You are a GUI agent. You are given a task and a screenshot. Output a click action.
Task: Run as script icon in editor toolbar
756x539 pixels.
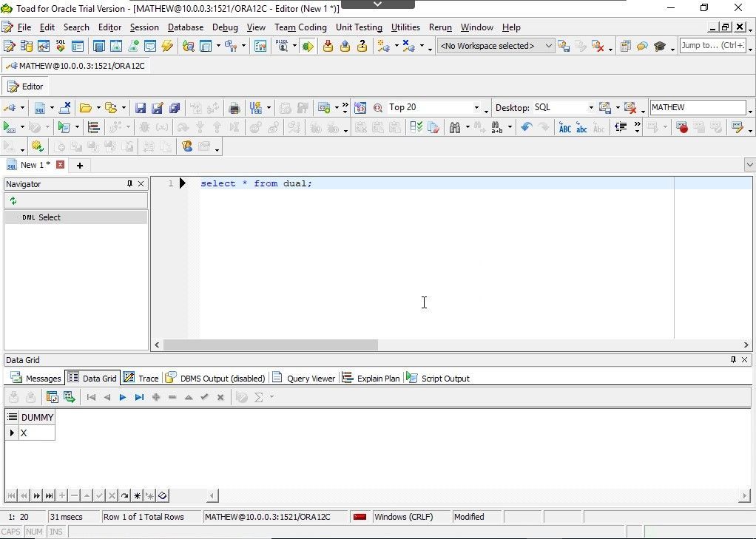pos(64,127)
